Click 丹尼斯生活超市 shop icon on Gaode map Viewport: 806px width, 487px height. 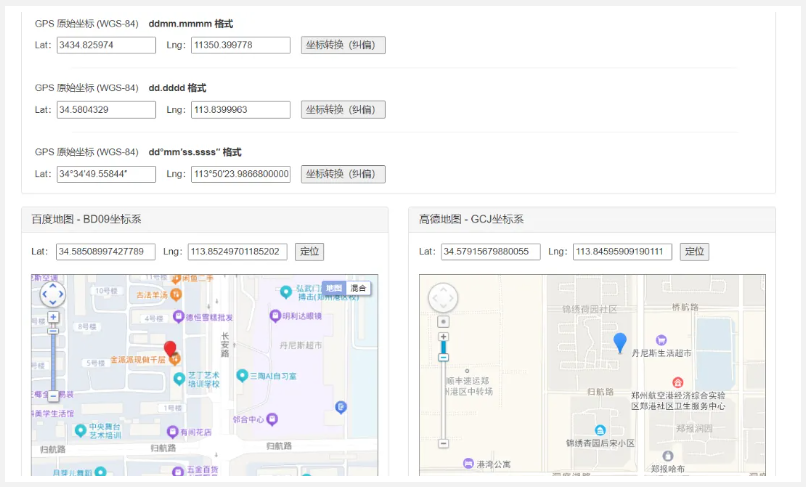(660, 340)
